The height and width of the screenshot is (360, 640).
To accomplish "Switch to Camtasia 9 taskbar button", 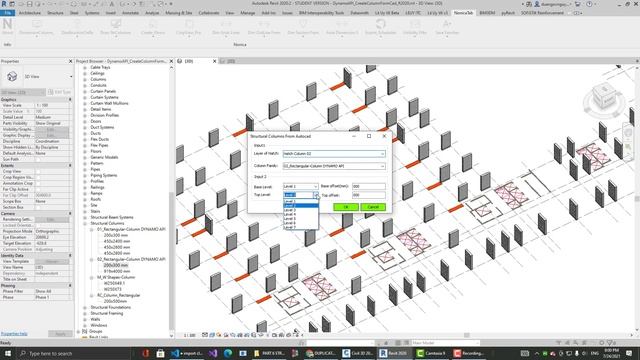I will (x=432, y=353).
